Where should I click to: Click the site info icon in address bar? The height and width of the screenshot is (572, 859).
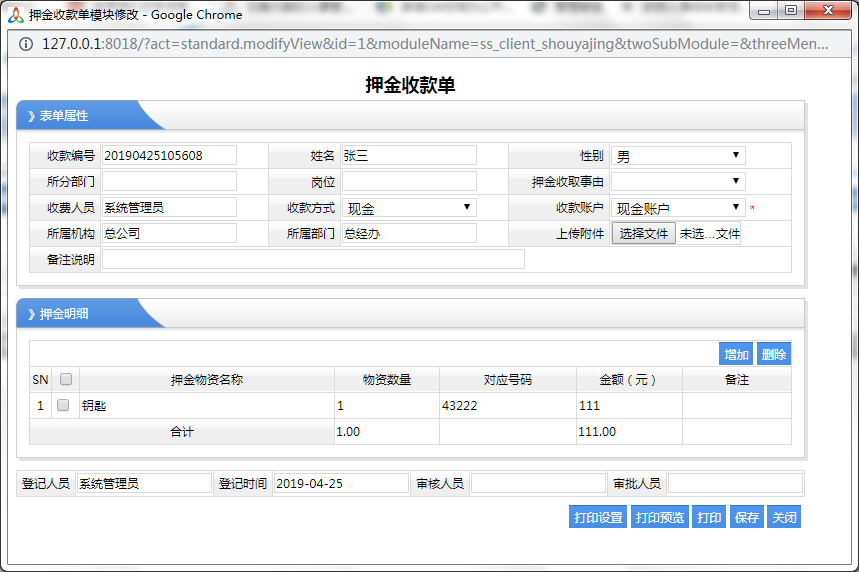point(25,44)
